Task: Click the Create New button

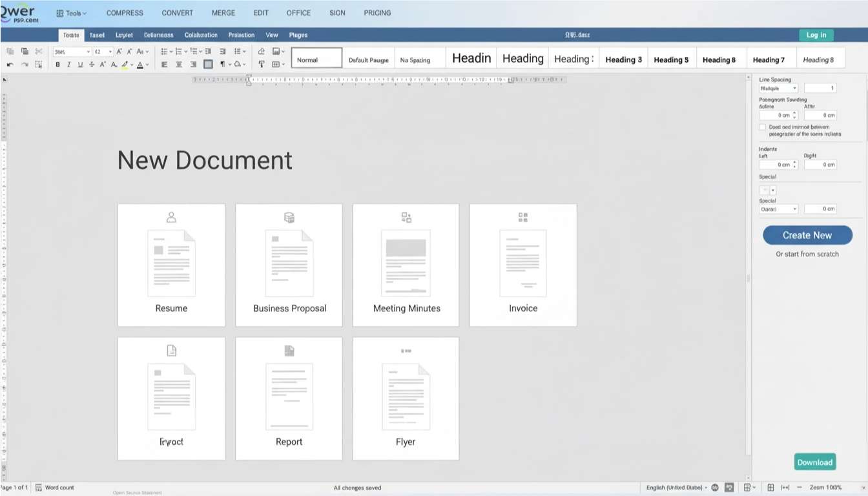Action: coord(807,235)
